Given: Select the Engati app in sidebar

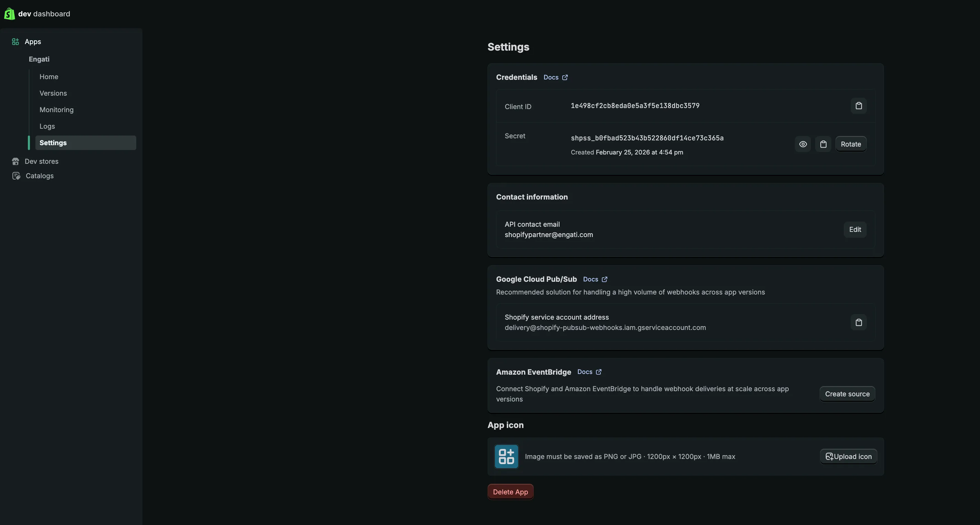Looking at the screenshot, I should pyautogui.click(x=39, y=60).
